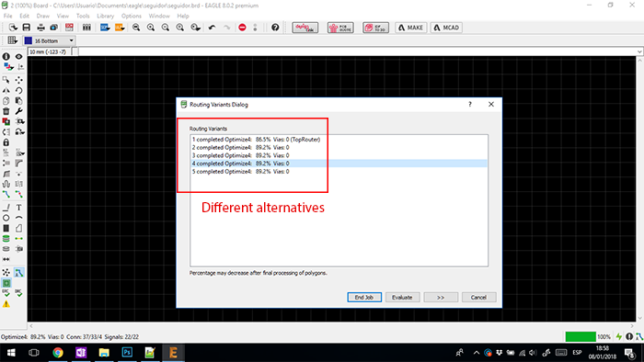Open the Autorouter tool

pos(19,272)
